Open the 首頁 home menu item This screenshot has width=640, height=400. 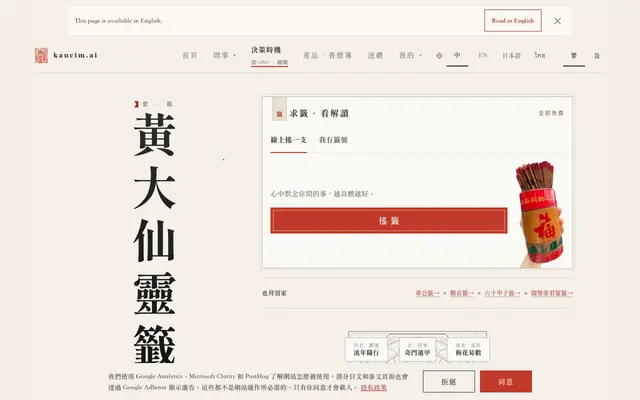(190, 55)
